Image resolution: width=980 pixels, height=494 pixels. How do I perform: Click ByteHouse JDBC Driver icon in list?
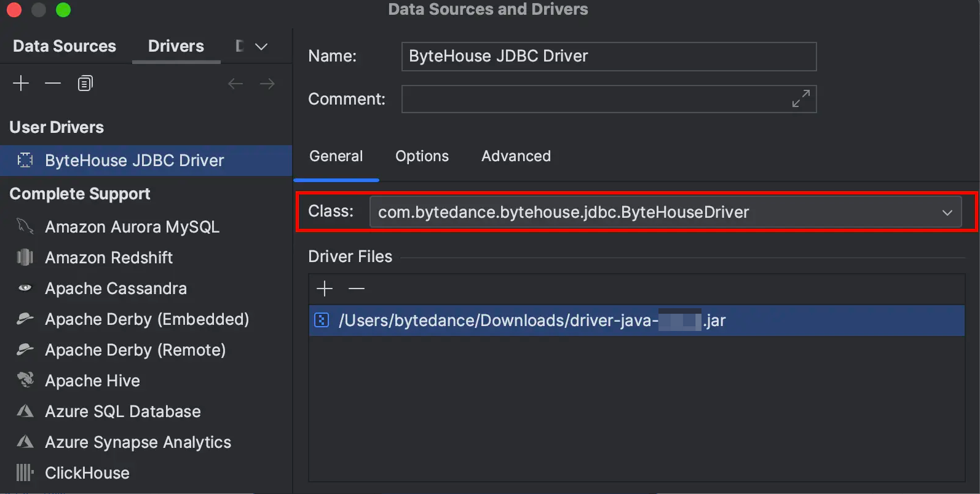click(x=25, y=161)
